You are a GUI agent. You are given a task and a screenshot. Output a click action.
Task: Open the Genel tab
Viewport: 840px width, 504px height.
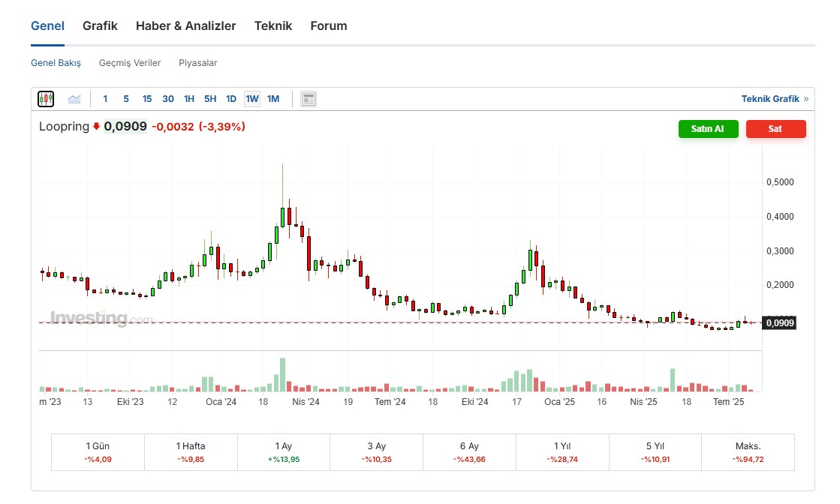48,25
